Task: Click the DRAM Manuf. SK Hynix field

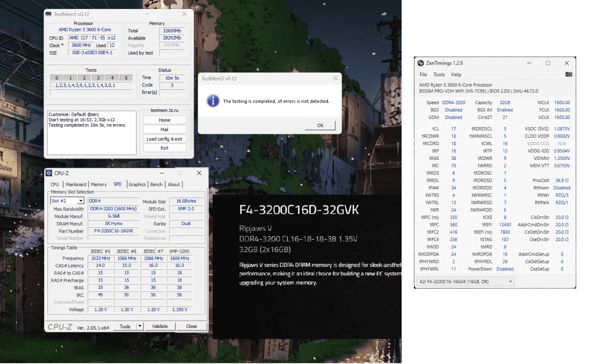Action: pos(114,224)
